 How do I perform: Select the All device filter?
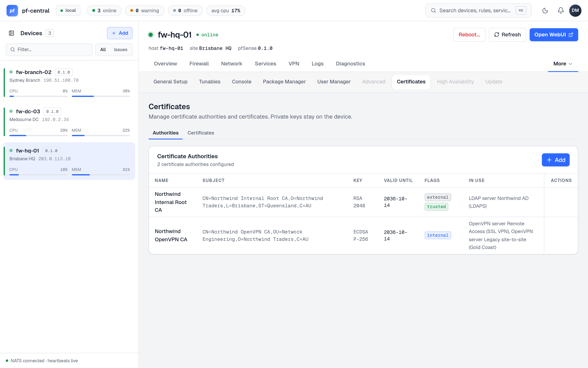tap(103, 50)
